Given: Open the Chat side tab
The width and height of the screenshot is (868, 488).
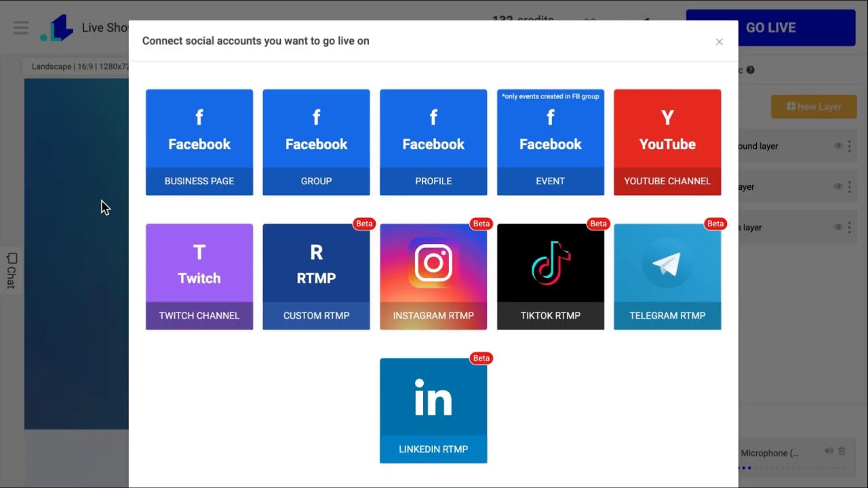Looking at the screenshot, I should pos(11,270).
